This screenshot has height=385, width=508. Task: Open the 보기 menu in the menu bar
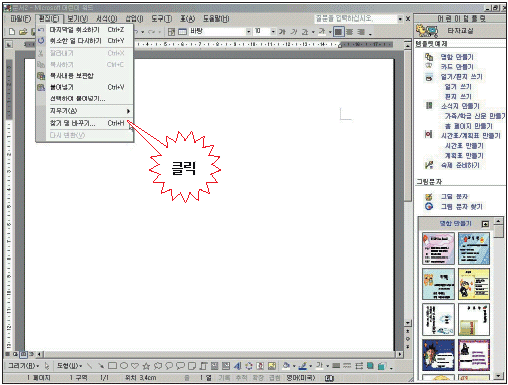coord(78,19)
